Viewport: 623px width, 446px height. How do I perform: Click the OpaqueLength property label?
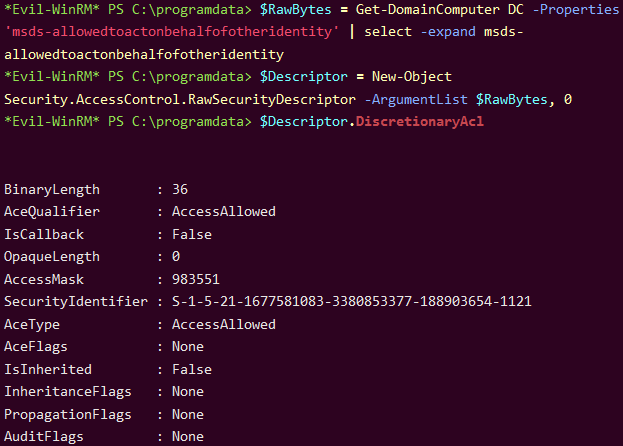(52, 256)
